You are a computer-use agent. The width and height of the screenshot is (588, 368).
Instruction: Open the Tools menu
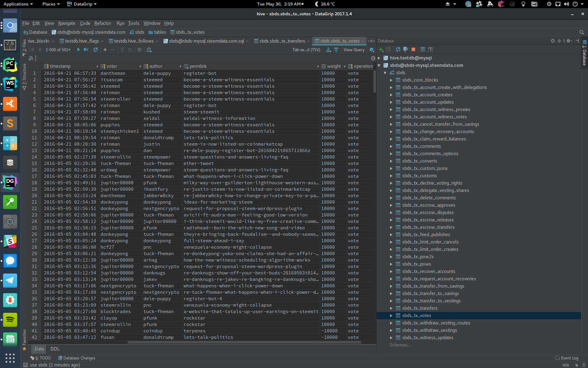tap(133, 23)
